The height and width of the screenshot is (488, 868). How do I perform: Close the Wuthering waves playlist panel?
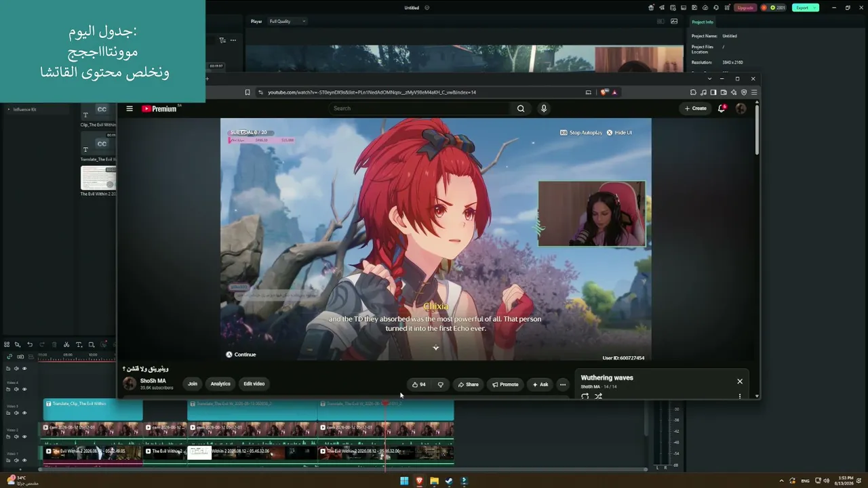coord(740,381)
